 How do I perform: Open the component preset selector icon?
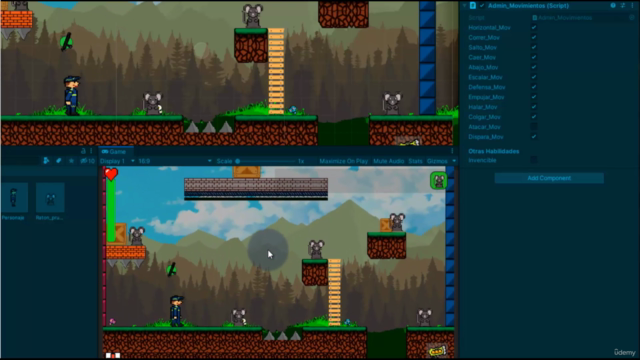[623, 6]
